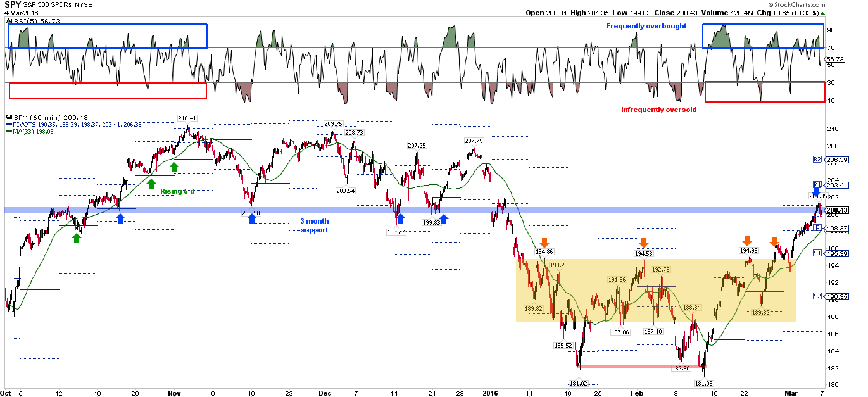The width and height of the screenshot is (868, 397).
Task: Click the 207.25 price label
Action: pos(417,146)
